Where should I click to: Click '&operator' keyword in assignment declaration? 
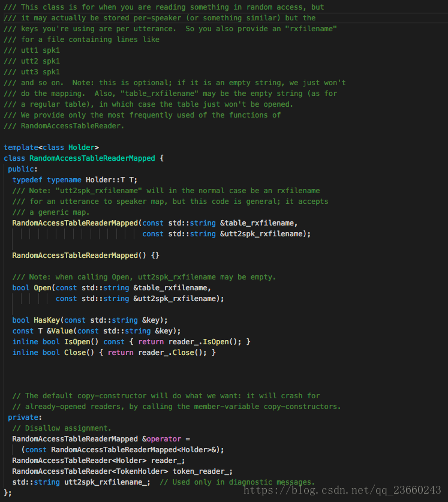pyautogui.click(x=162, y=439)
